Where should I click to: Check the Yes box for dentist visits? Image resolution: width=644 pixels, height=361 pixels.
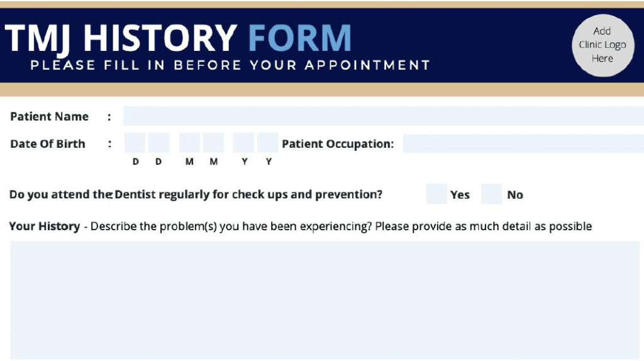[436, 194]
